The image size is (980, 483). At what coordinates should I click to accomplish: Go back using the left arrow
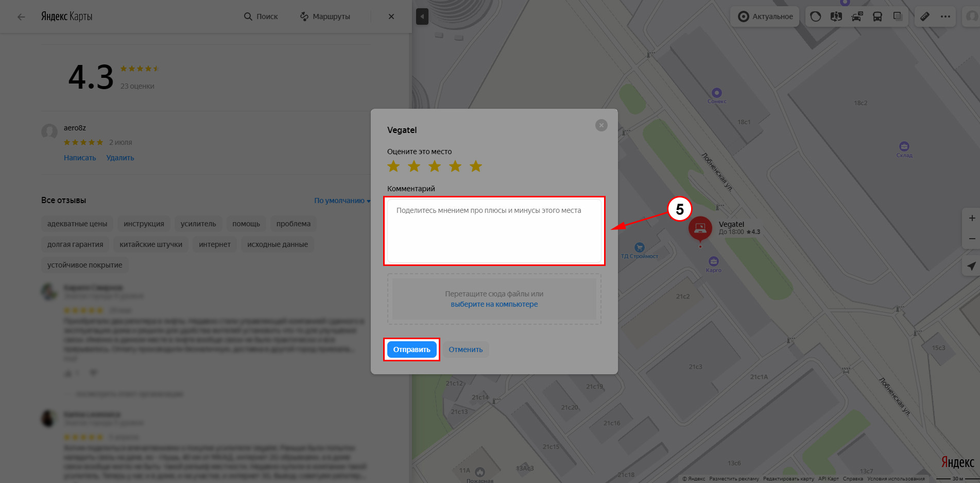pos(21,16)
